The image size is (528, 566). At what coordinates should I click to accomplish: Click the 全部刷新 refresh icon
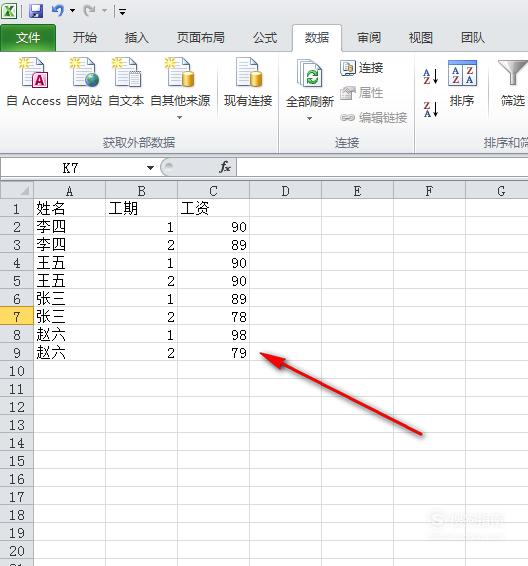310,74
